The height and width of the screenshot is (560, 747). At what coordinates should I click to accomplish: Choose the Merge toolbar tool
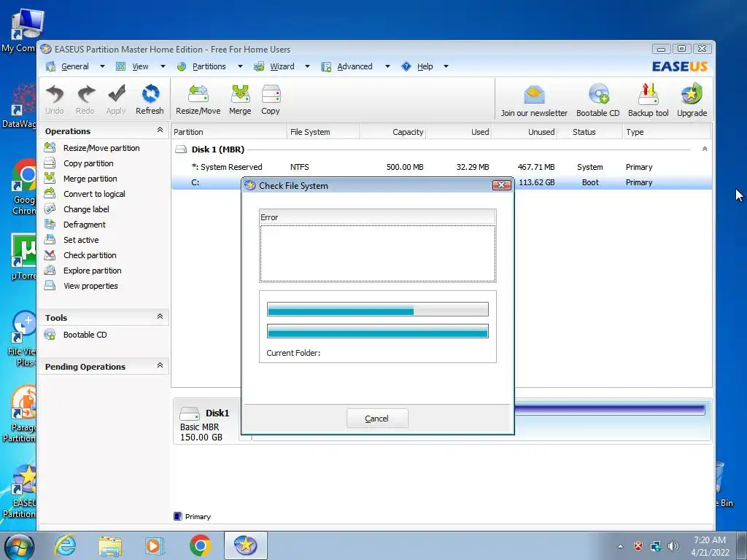pos(240,99)
